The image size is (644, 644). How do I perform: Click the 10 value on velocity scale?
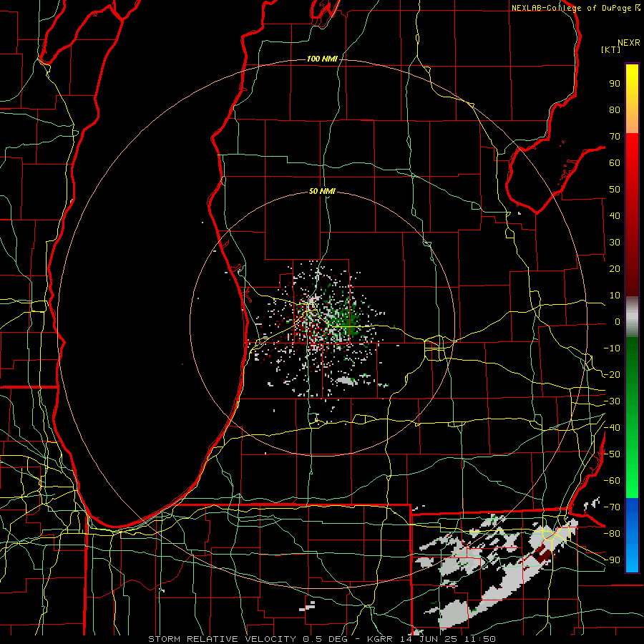click(x=615, y=296)
